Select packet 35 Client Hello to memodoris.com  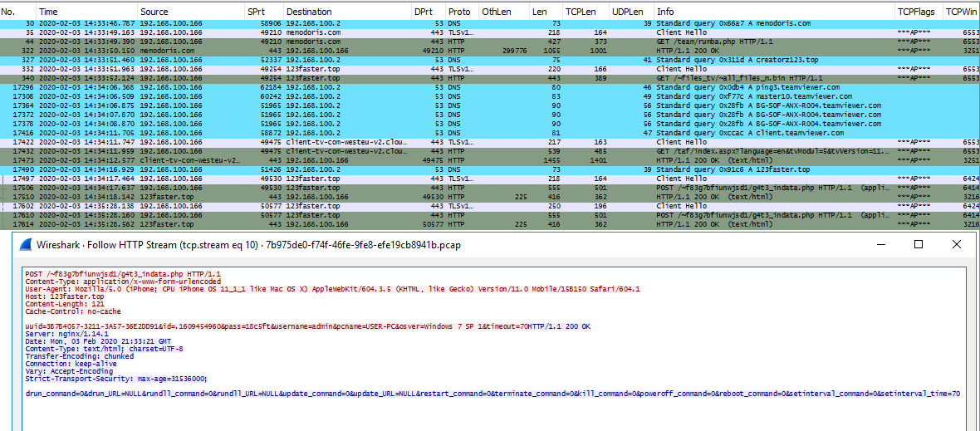tap(490, 32)
